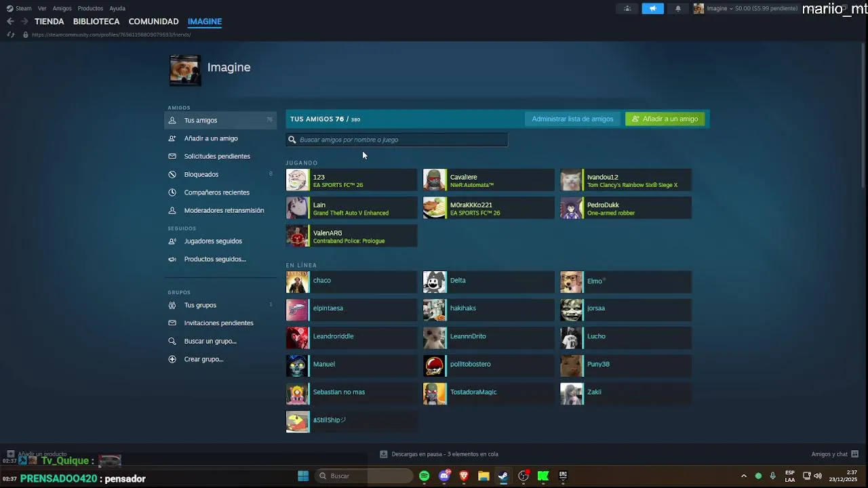This screenshot has width=868, height=488.
Task: Launch Brave browser from the taskbar
Action: tap(464, 476)
